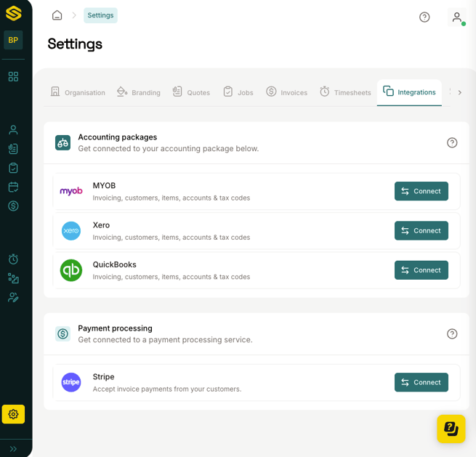
Task: Click the Stripe name label
Action: (x=103, y=377)
